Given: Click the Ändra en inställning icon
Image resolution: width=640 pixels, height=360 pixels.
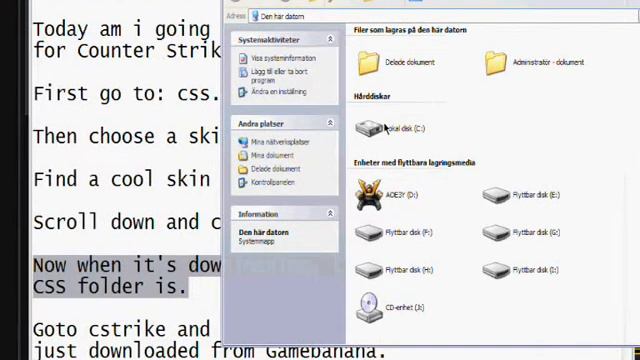Looking at the screenshot, I should [x=243, y=92].
